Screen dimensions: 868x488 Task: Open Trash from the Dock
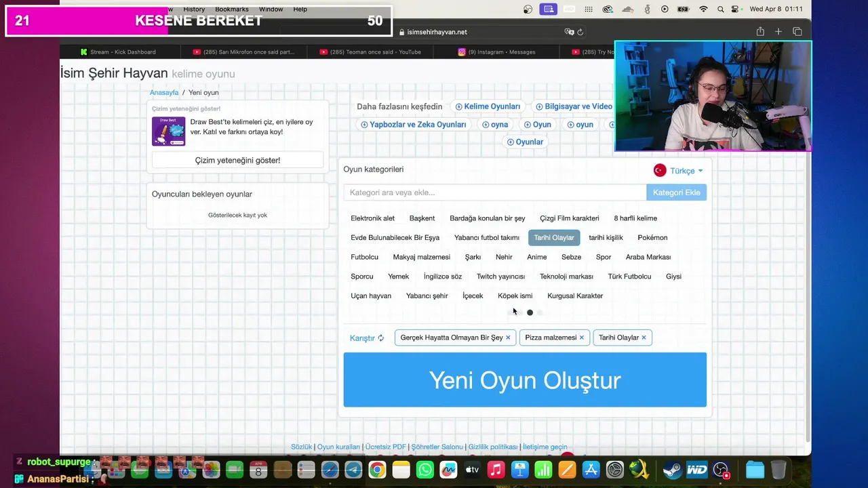(778, 470)
